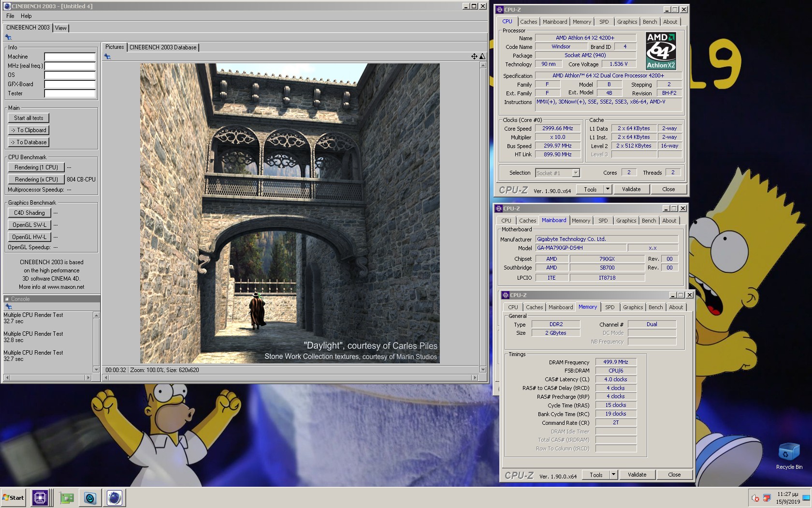The height and width of the screenshot is (508, 812).
Task: Run C4D Shading benchmark
Action: tap(29, 213)
